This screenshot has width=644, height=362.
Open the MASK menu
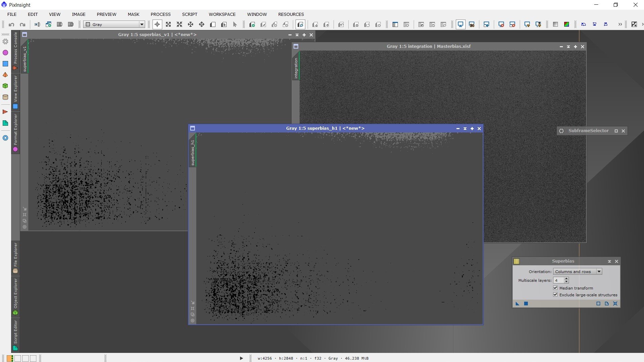tap(133, 14)
